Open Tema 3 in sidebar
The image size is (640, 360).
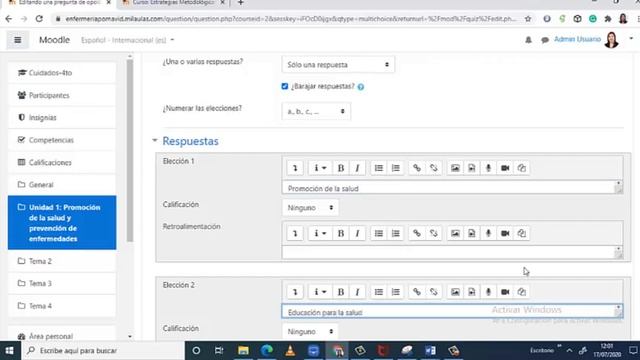(62, 283)
